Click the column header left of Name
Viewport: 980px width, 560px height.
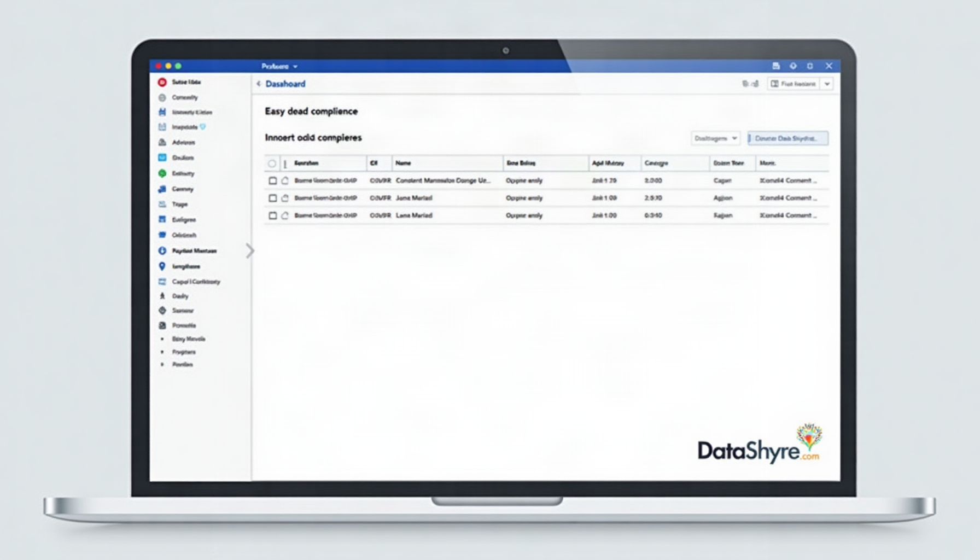[x=374, y=163]
